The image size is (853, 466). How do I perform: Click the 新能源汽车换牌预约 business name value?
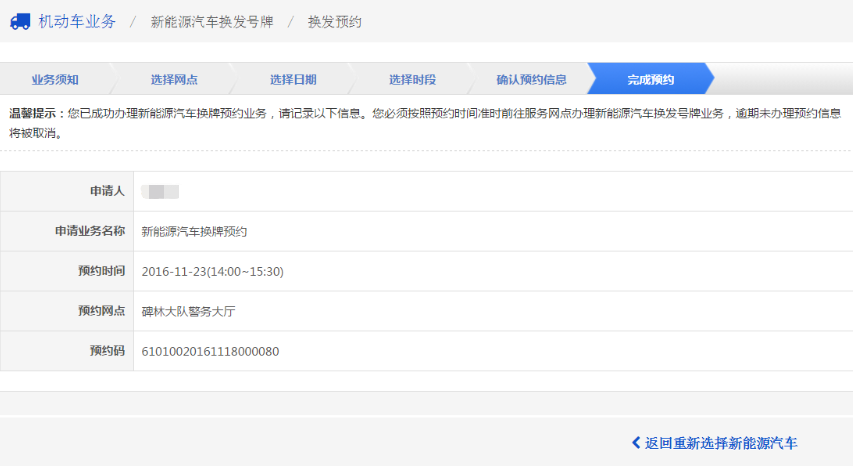point(194,231)
